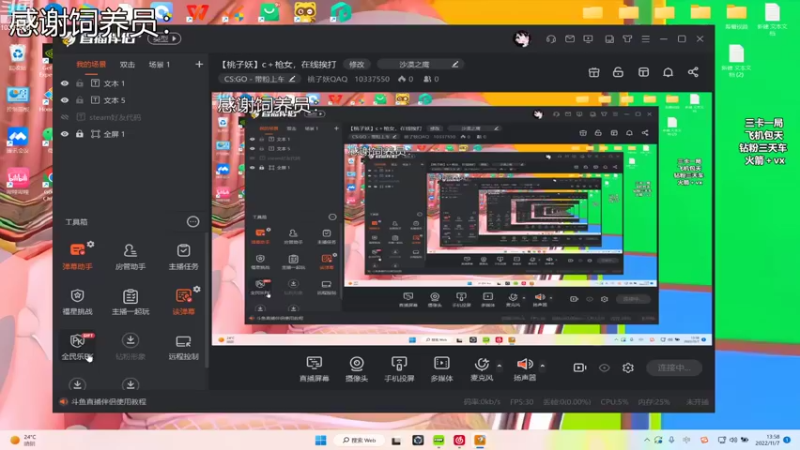The height and width of the screenshot is (450, 800).
Task: Open the 主播任务 tool
Action: point(183,257)
